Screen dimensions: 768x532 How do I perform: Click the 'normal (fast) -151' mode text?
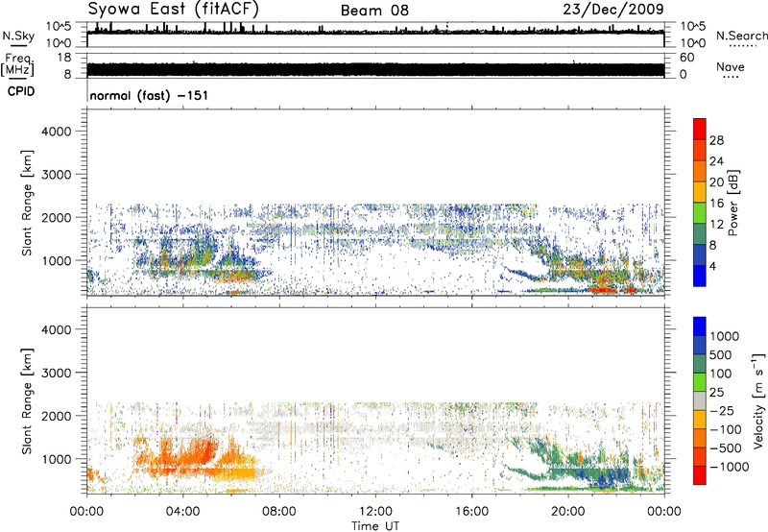pyautogui.click(x=149, y=95)
